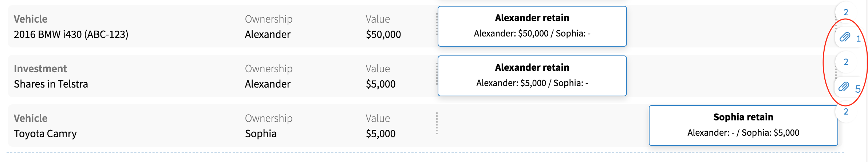Open the Toyota Camry vehicle entry
Viewport: 868px width, 162px height.
pos(45,134)
